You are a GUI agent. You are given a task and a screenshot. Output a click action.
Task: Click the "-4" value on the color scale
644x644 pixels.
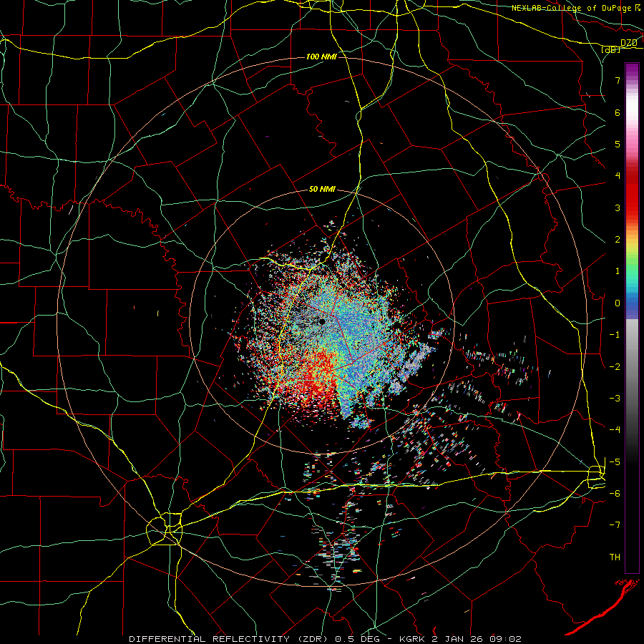pos(615,429)
